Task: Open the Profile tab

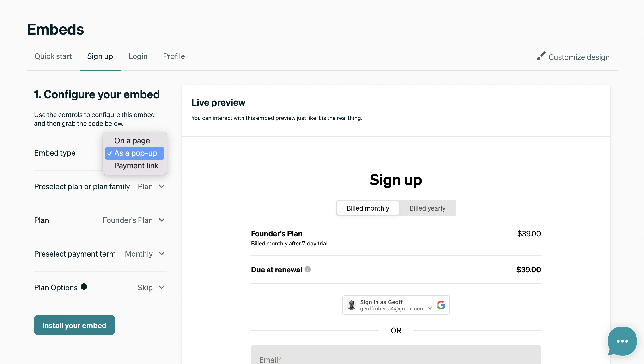Action: [174, 56]
